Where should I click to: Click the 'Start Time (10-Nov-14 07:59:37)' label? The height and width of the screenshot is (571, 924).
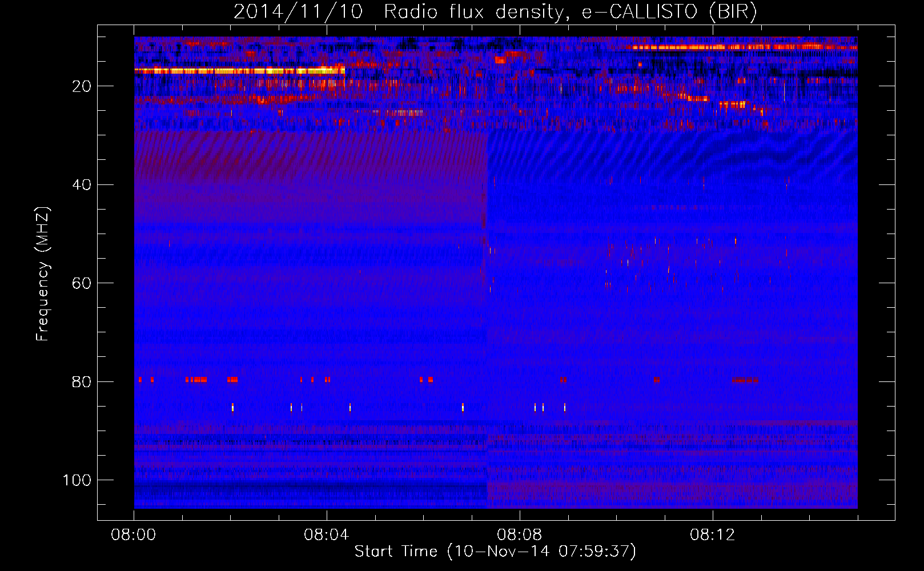tap(495, 552)
